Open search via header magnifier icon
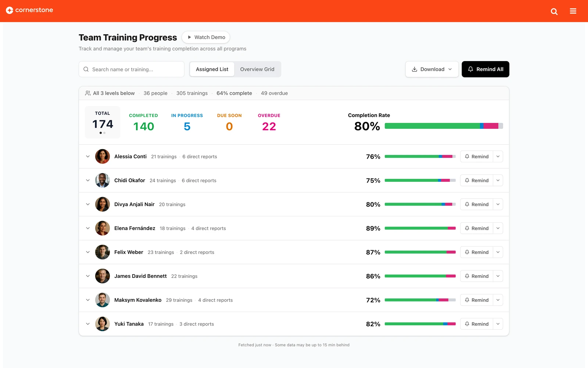 pyautogui.click(x=554, y=11)
